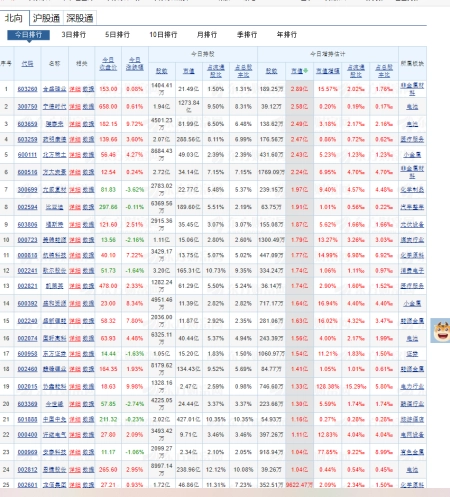Viewport: 450px width, 497px height.
Task: Show the 季排行 ranking
Action: click(247, 35)
